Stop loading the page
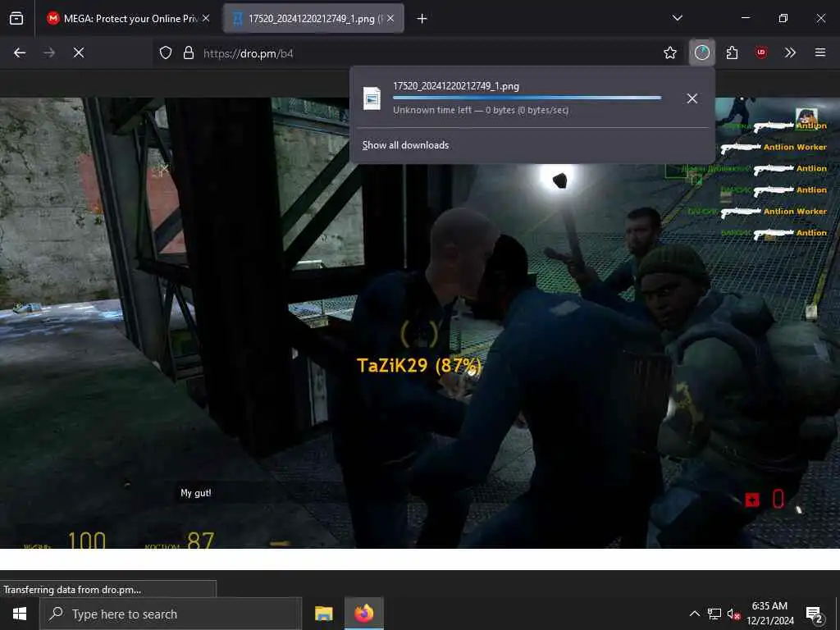The height and width of the screenshot is (630, 840). point(79,52)
